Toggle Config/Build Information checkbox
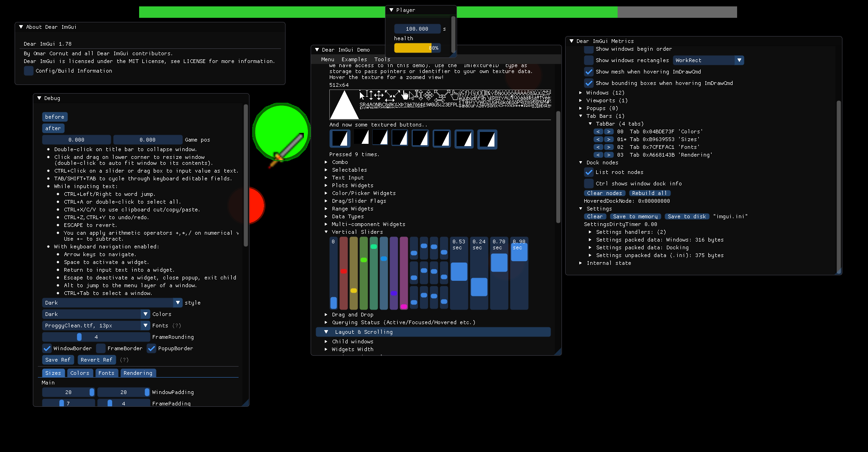Screen dimensions: 868x452 click(x=29, y=71)
